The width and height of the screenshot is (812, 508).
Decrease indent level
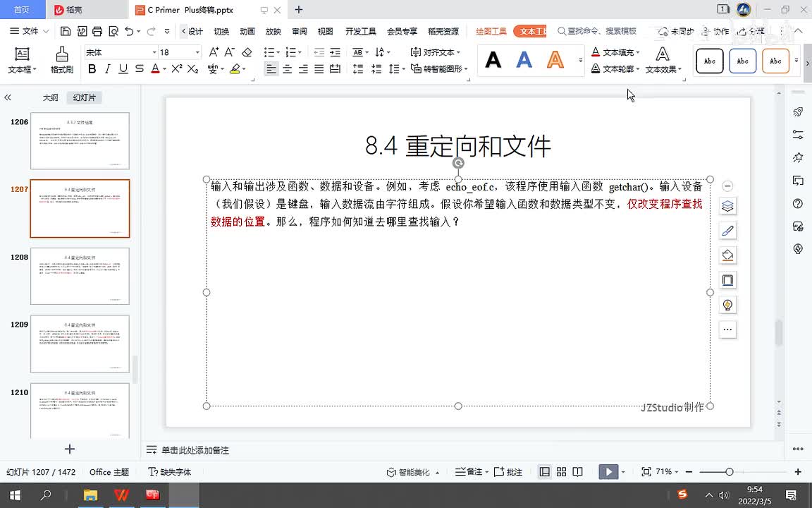click(x=319, y=52)
